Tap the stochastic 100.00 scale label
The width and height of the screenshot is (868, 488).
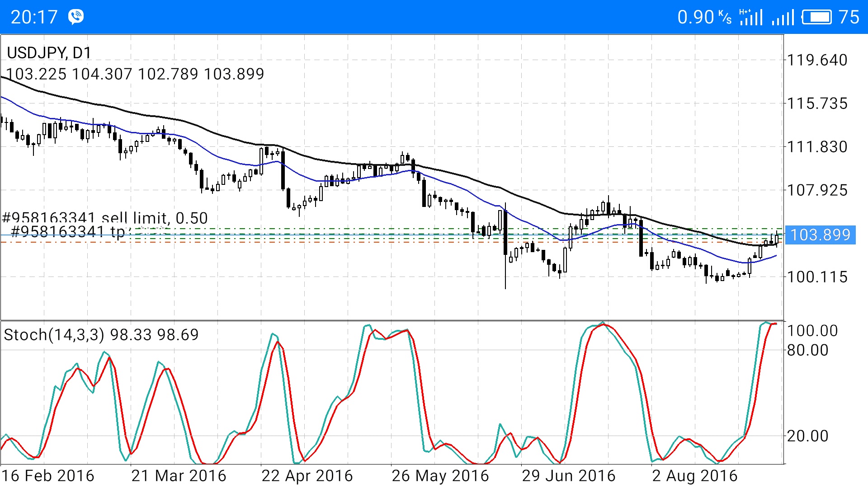(812, 331)
